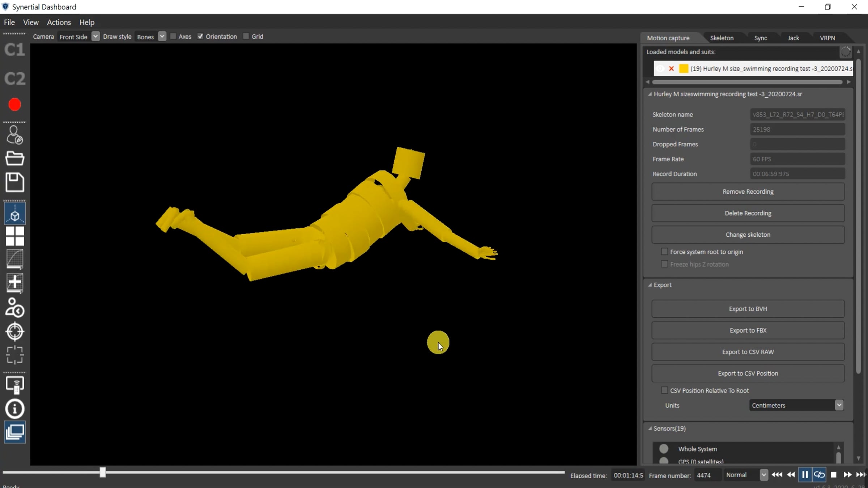Click the red record button
The image size is (868, 488).
[x=15, y=105]
